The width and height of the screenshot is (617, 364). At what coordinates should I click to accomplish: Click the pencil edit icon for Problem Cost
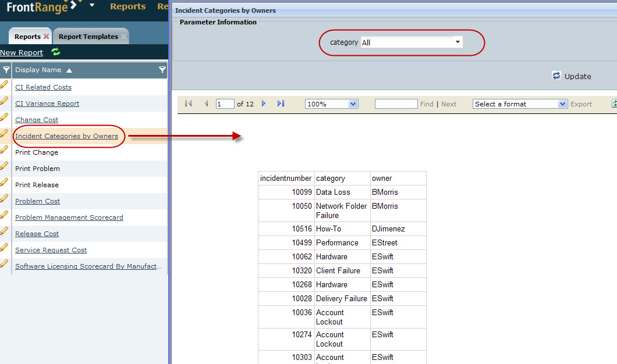[x=4, y=198]
